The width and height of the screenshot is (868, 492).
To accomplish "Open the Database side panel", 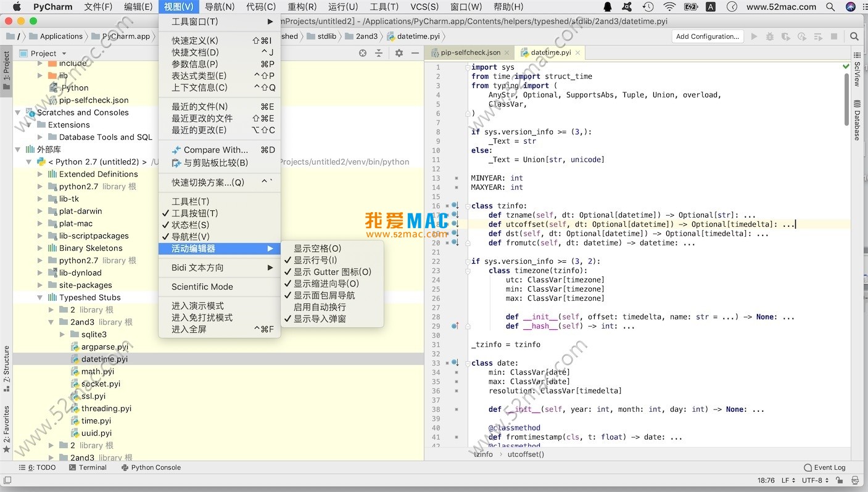I will click(857, 121).
